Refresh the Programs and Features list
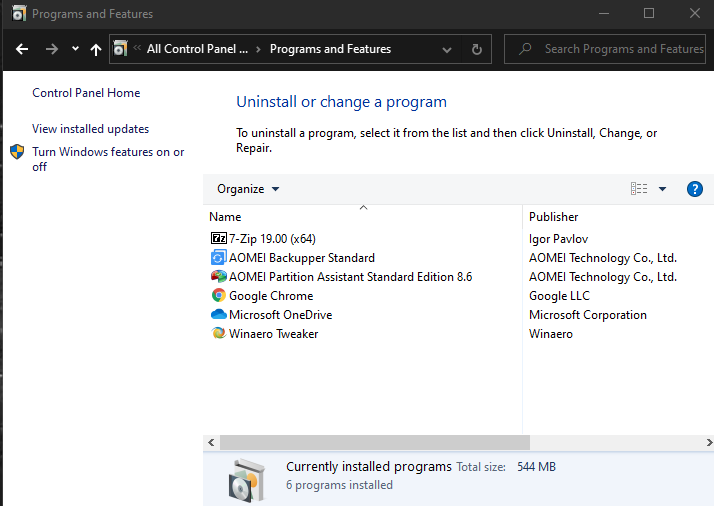The width and height of the screenshot is (714, 506). (x=476, y=49)
